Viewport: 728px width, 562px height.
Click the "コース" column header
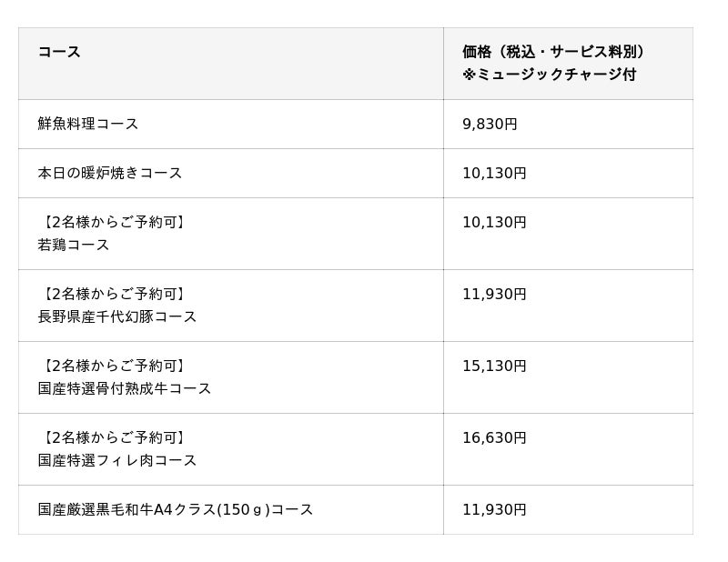(59, 52)
